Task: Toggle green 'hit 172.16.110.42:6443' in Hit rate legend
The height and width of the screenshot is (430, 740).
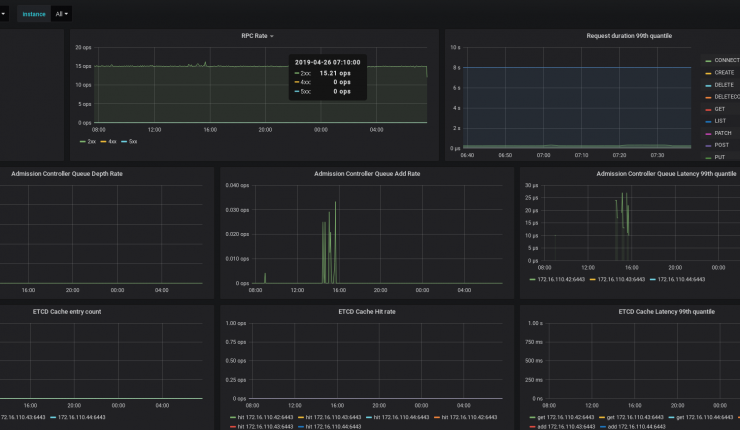Action: 261,417
